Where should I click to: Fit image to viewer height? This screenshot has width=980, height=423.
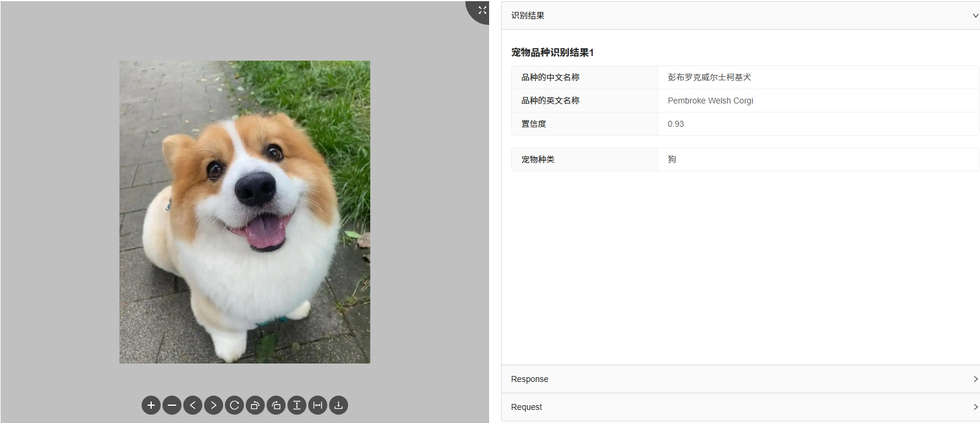[297, 405]
